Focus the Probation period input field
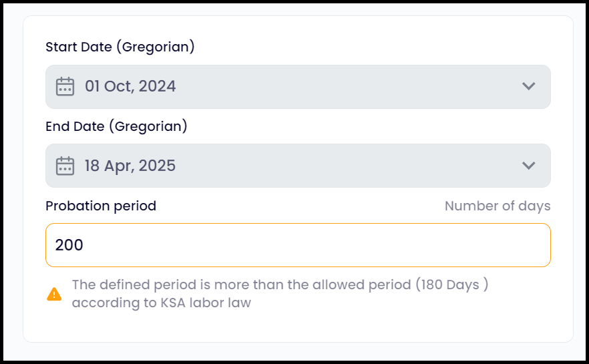 tap(298, 245)
